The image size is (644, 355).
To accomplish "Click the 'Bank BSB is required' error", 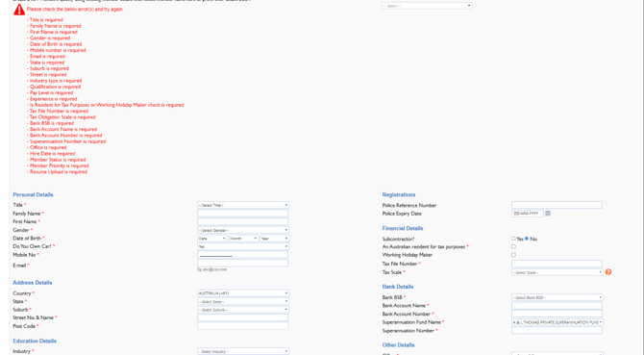I will click(51, 123).
